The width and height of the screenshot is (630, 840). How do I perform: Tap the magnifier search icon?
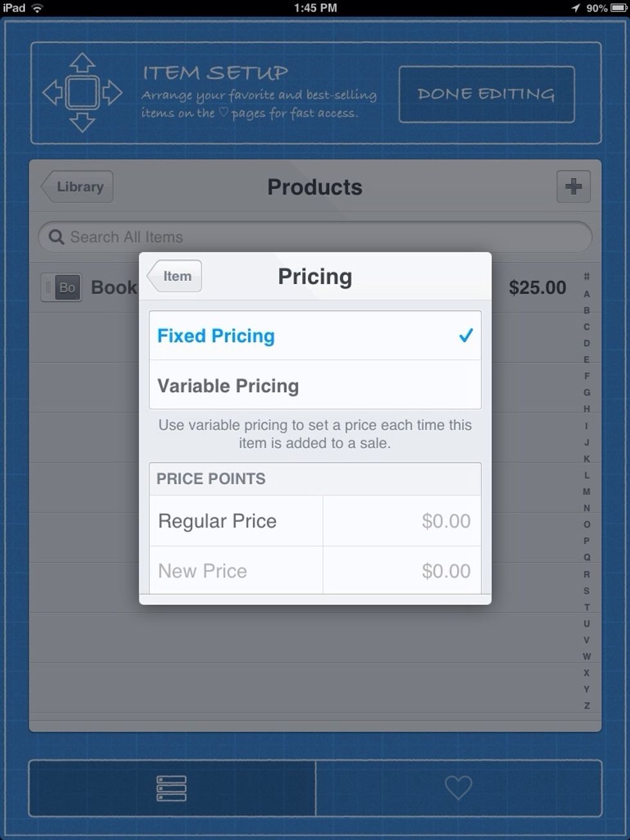pyautogui.click(x=57, y=237)
